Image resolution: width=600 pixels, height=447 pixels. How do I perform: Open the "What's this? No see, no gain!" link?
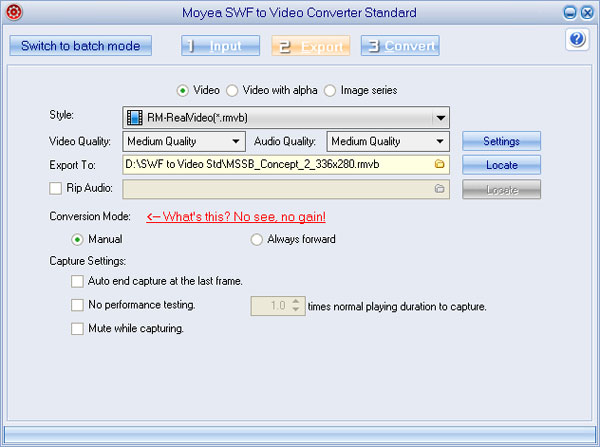pyautogui.click(x=236, y=217)
